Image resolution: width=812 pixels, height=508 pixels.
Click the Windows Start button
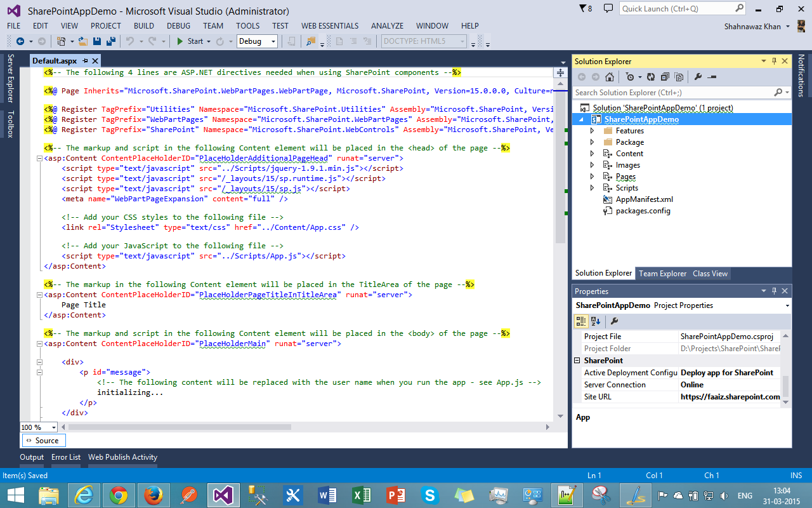point(15,494)
